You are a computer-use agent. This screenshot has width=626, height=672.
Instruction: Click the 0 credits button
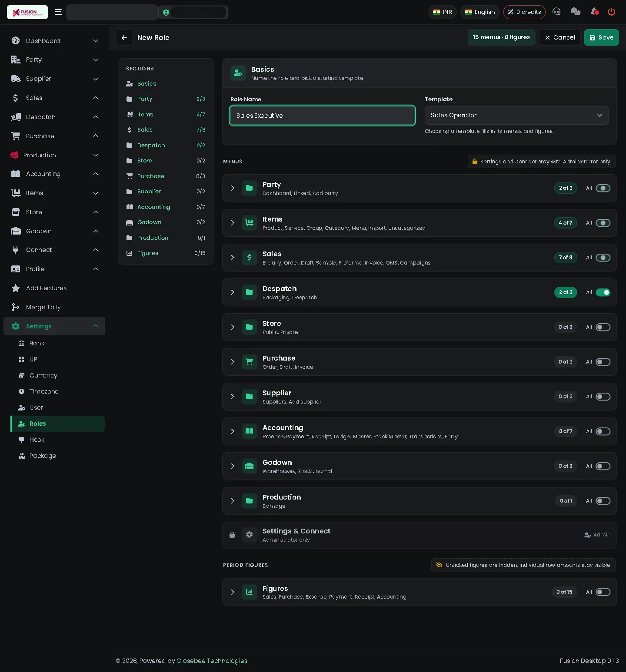point(524,12)
